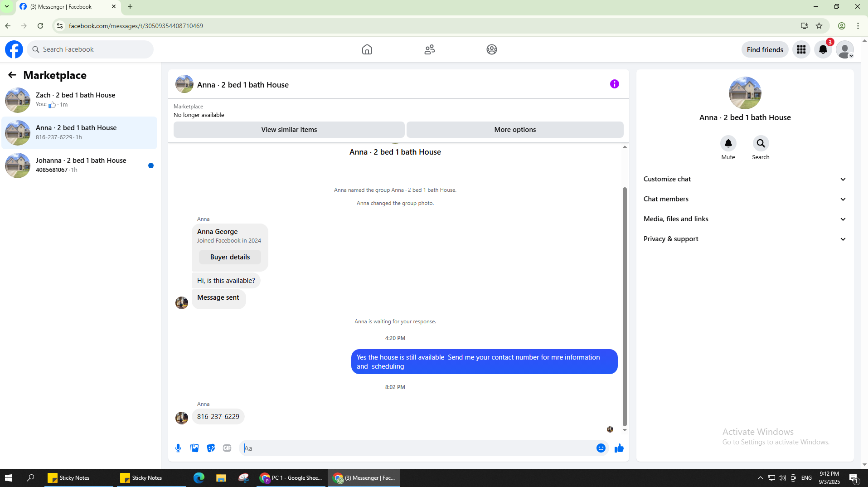The height and width of the screenshot is (487, 868).
Task: Click the install app icon in address bar
Action: pyautogui.click(x=805, y=26)
